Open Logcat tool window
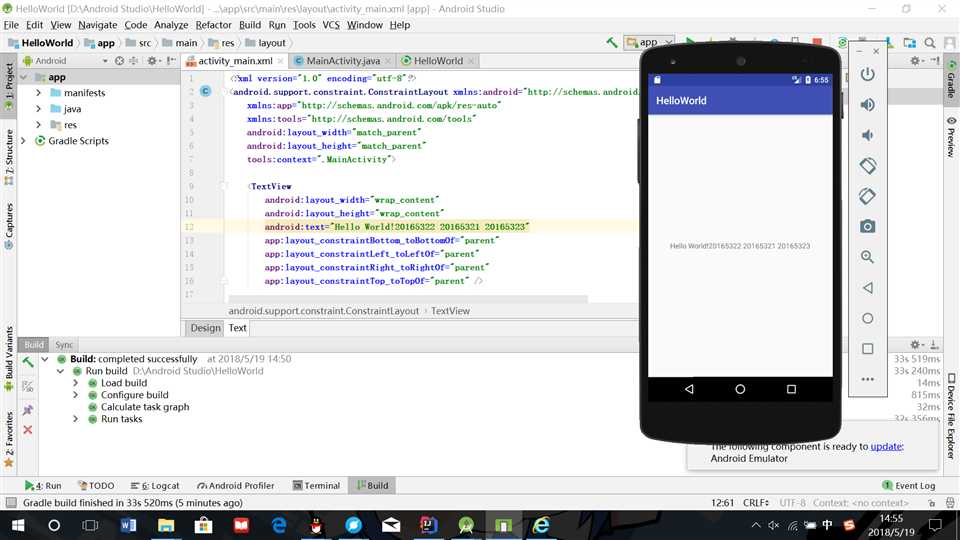The image size is (960, 540). coord(155,486)
